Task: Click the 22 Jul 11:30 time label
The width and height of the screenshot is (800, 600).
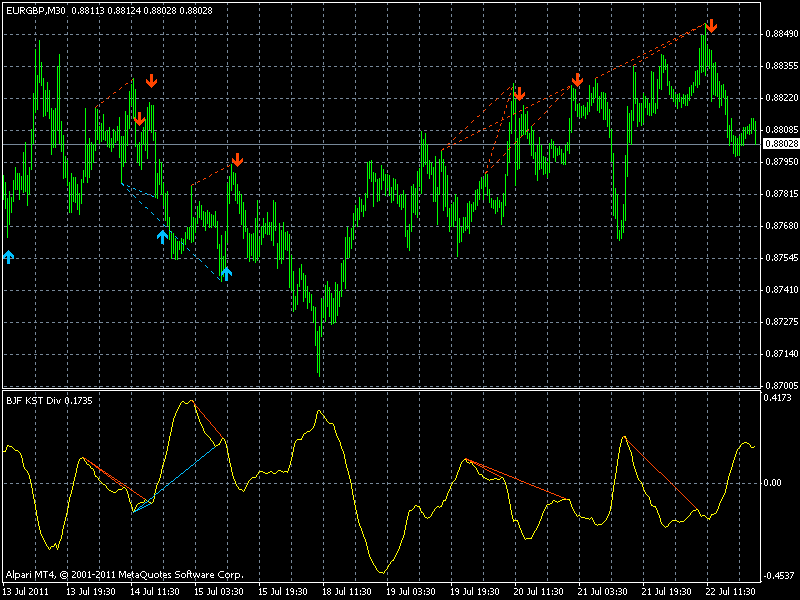Action: click(x=731, y=592)
